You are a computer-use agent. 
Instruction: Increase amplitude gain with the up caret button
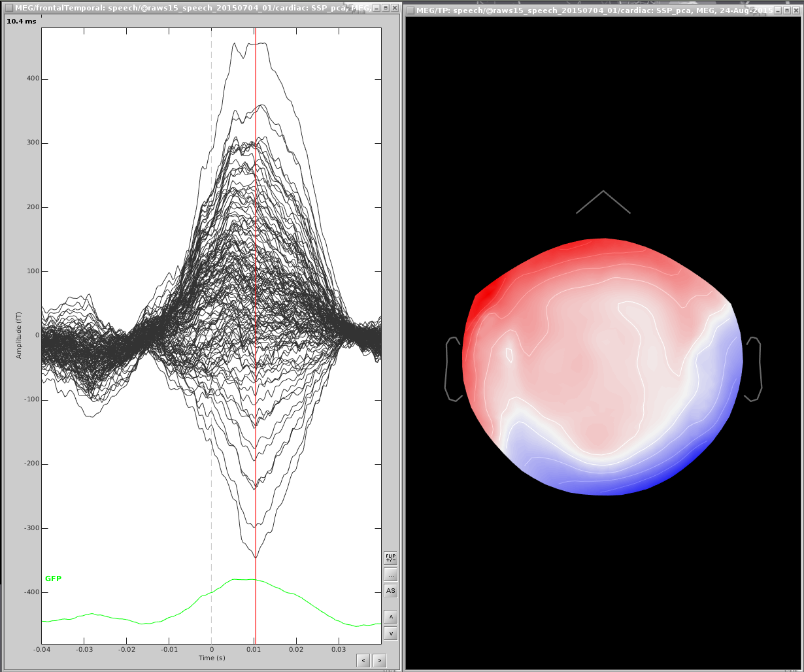click(x=390, y=616)
